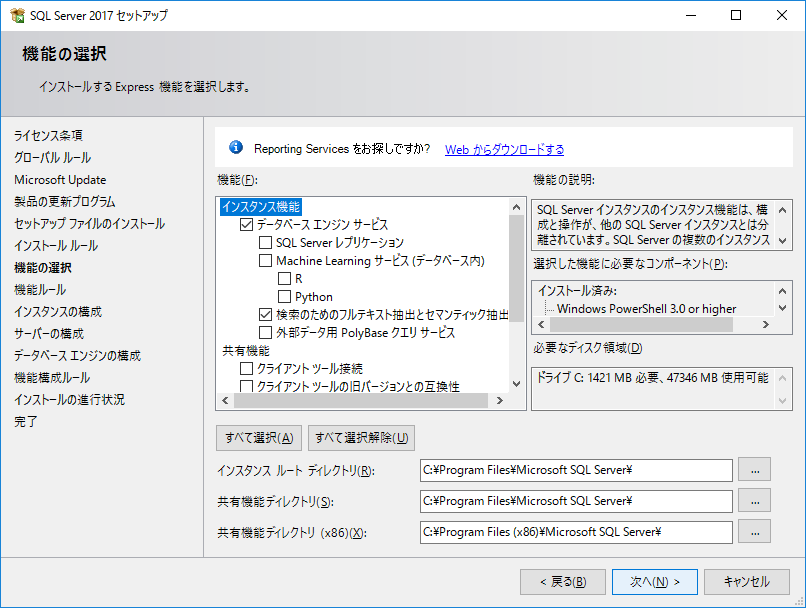Tick the R checkbox
The height and width of the screenshot is (608, 806).
pyautogui.click(x=284, y=279)
